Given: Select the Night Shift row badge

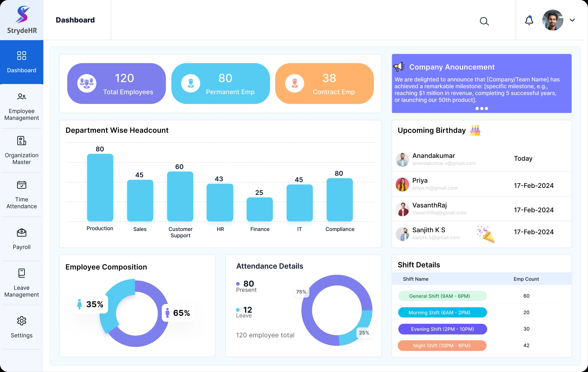Looking at the screenshot, I should 442,346.
